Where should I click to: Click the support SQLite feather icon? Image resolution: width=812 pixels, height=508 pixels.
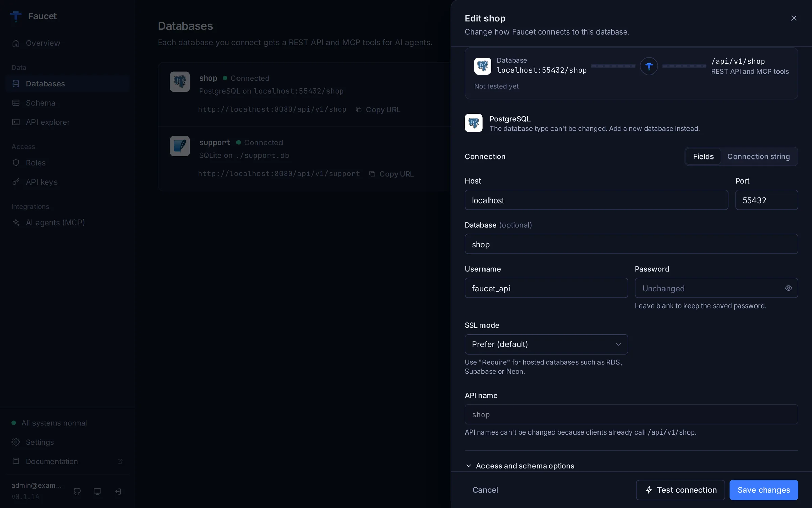tap(180, 146)
